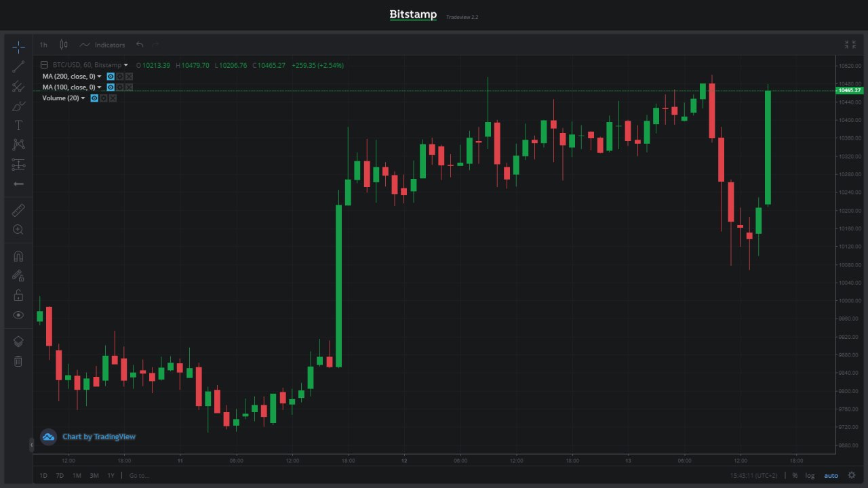Toggle percentage scale %
868x488 pixels.
pos(795,475)
